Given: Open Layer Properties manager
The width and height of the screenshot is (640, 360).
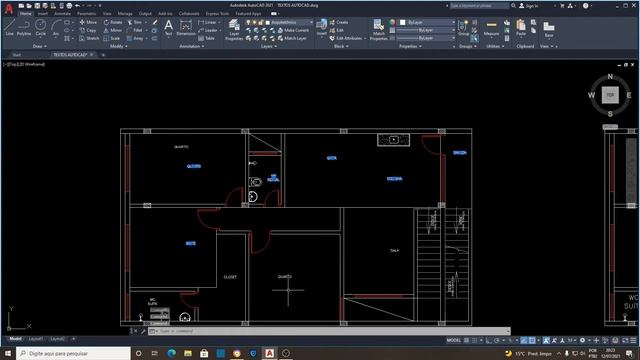Looking at the screenshot, I should pyautogui.click(x=234, y=30).
